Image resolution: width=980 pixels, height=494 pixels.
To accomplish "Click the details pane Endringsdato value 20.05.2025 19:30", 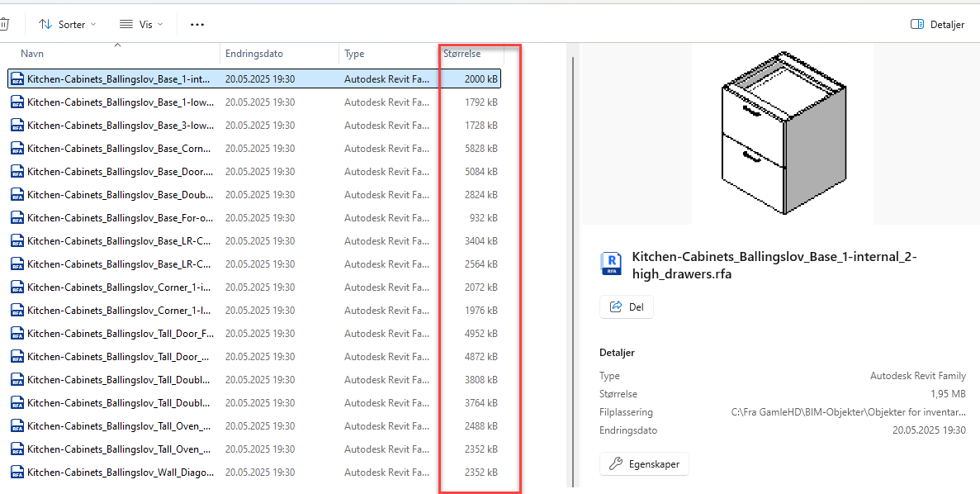I will [930, 430].
